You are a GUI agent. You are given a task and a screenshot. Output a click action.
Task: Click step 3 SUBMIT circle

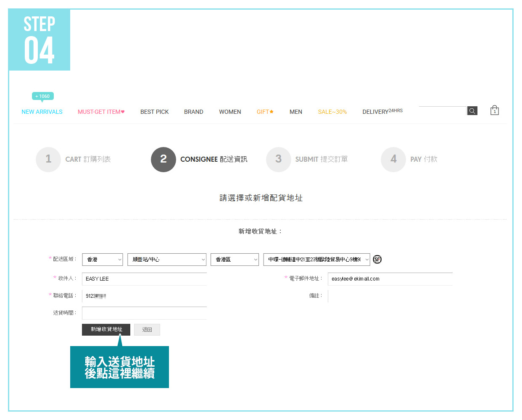point(278,159)
